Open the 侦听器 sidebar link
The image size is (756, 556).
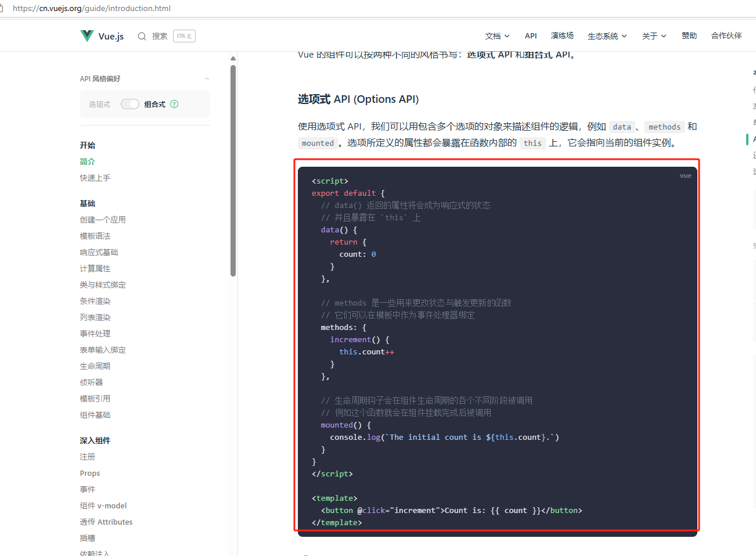click(x=91, y=382)
